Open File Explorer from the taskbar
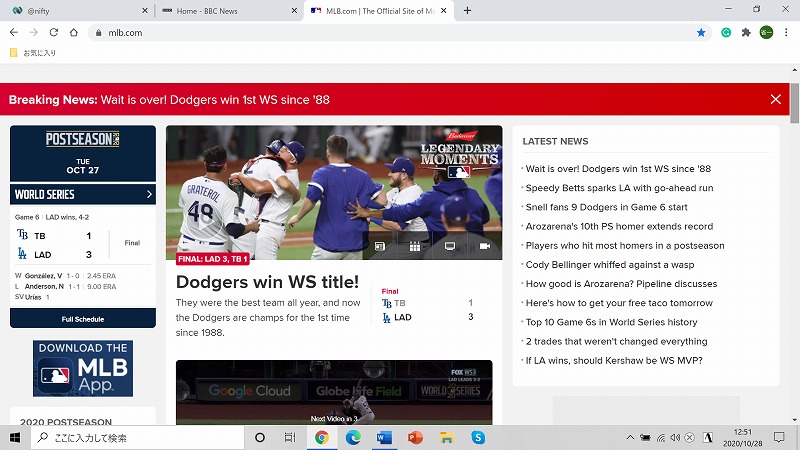 coord(446,437)
